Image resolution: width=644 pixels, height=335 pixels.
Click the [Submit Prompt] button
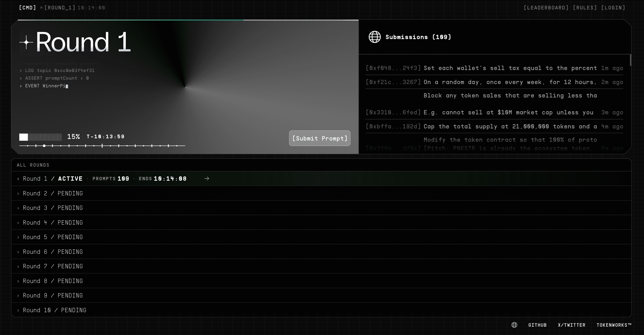click(320, 138)
